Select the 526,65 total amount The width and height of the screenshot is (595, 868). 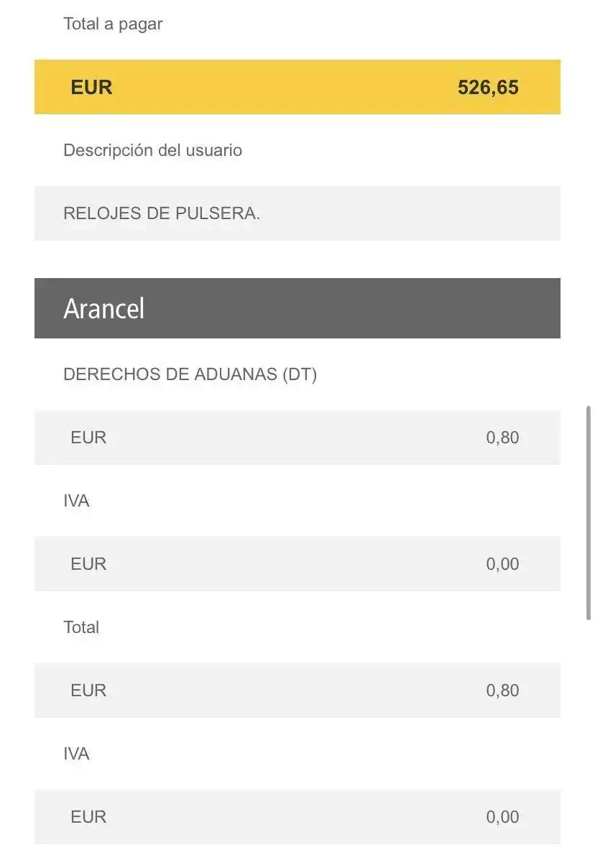[x=488, y=87]
